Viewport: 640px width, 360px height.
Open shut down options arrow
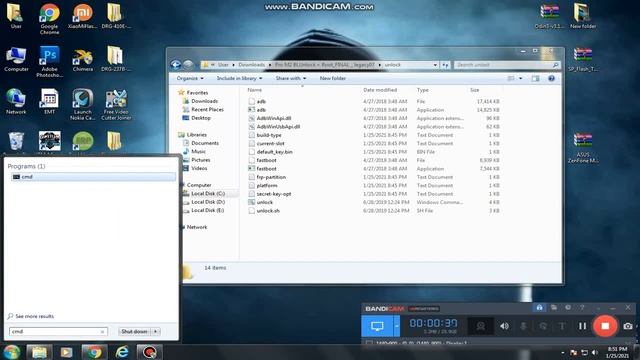(x=156, y=331)
